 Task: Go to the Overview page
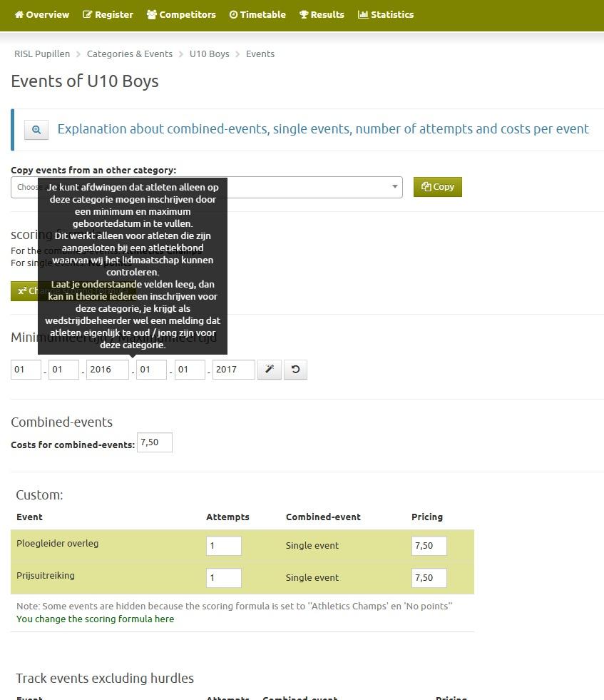point(42,14)
